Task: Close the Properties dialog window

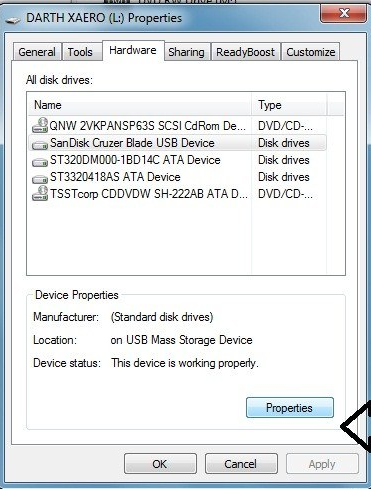Action: click(x=344, y=14)
